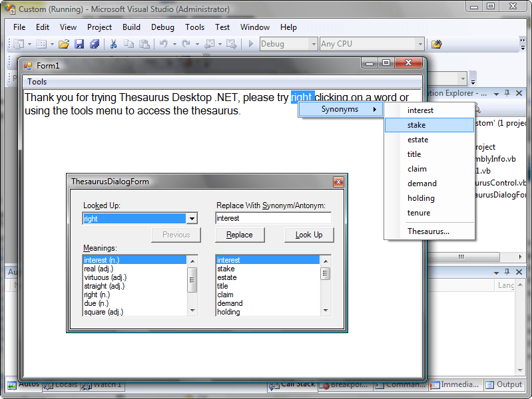Expand the New Project dropdown arrow
Viewport: 532px width, 399px height.
point(29,44)
